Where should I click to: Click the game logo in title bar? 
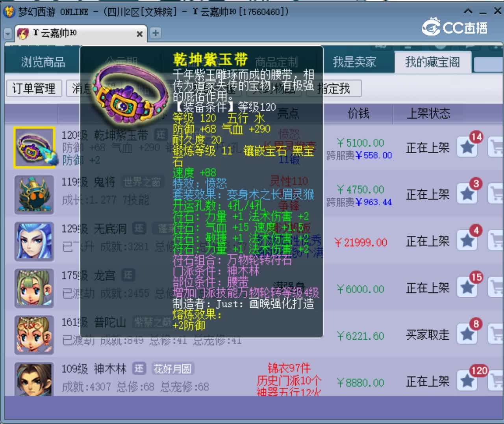(x=9, y=11)
